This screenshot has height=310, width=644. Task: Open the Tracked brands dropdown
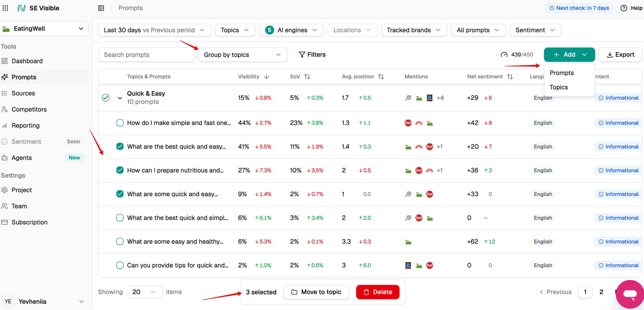[414, 30]
